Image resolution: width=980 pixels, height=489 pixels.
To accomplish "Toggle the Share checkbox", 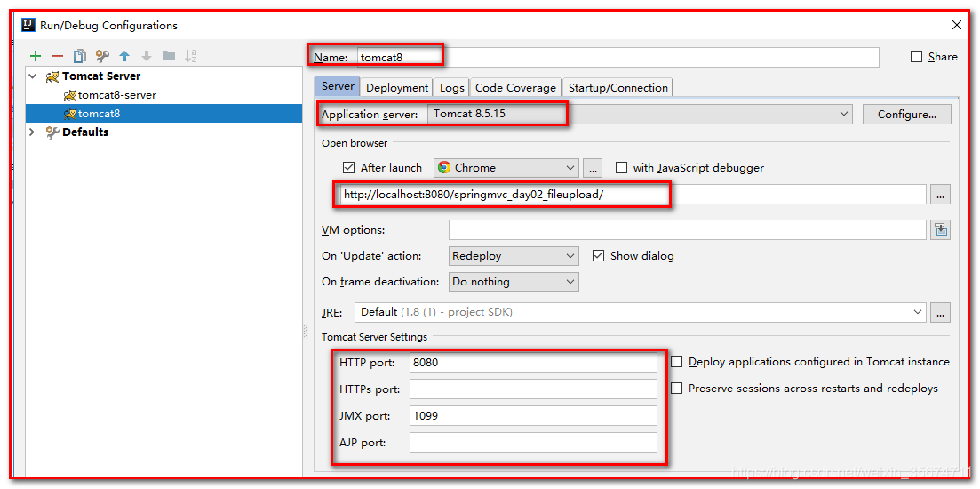I will click(x=916, y=57).
